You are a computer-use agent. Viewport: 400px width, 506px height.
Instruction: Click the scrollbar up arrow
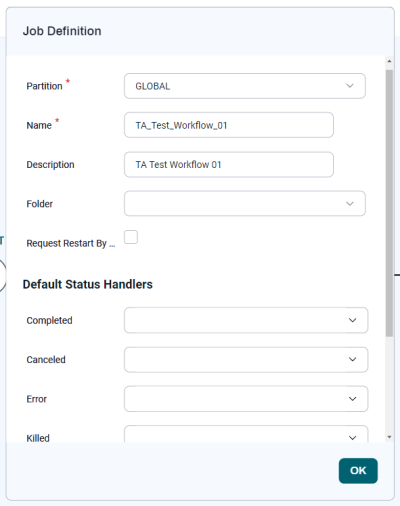[x=389, y=61]
